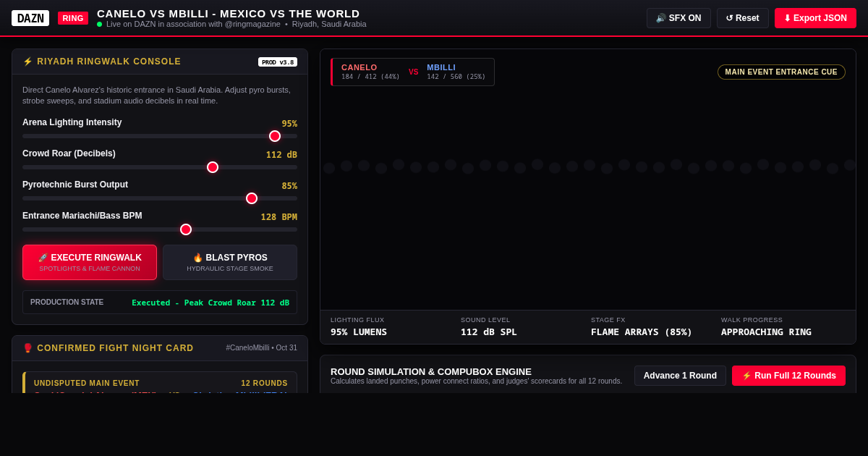The height and width of the screenshot is (456, 868).
Task: Select the Main Event Entrance Cue tag
Action: [781, 72]
